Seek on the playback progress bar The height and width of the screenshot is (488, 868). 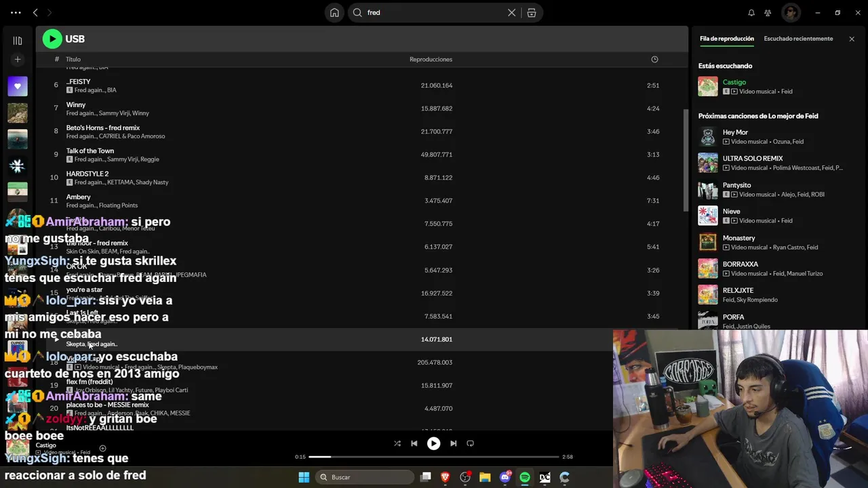pos(434,457)
